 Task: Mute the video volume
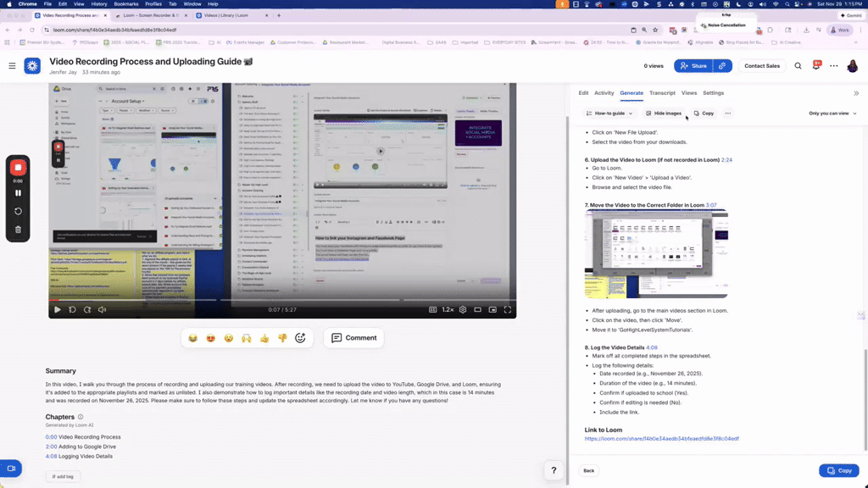click(x=103, y=310)
